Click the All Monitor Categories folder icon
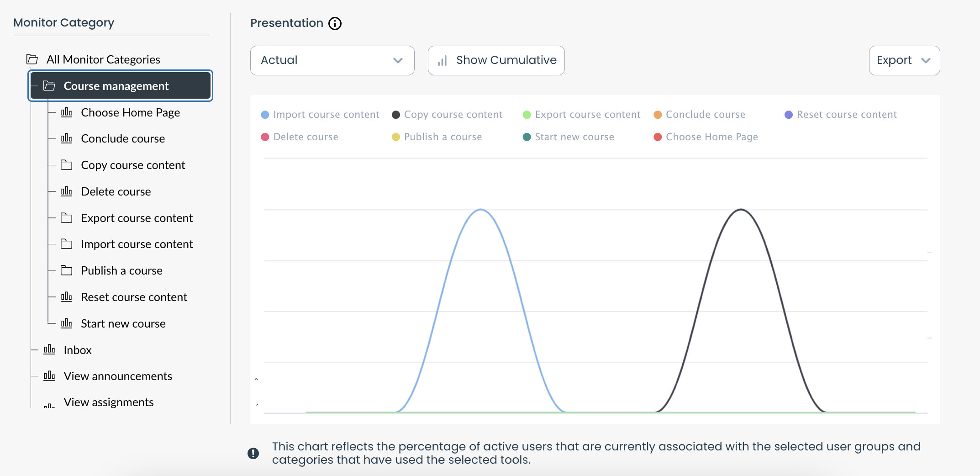Image resolution: width=980 pixels, height=476 pixels. point(32,59)
